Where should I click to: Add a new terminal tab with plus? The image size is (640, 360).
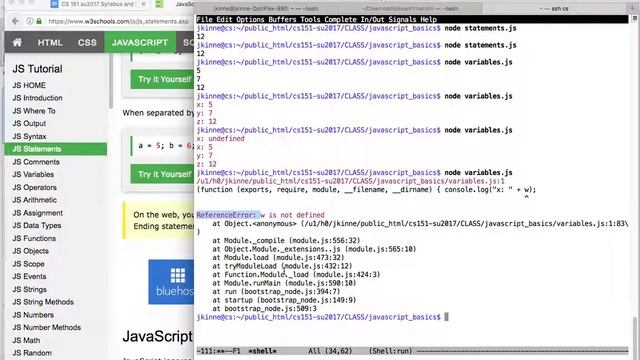[632, 8]
